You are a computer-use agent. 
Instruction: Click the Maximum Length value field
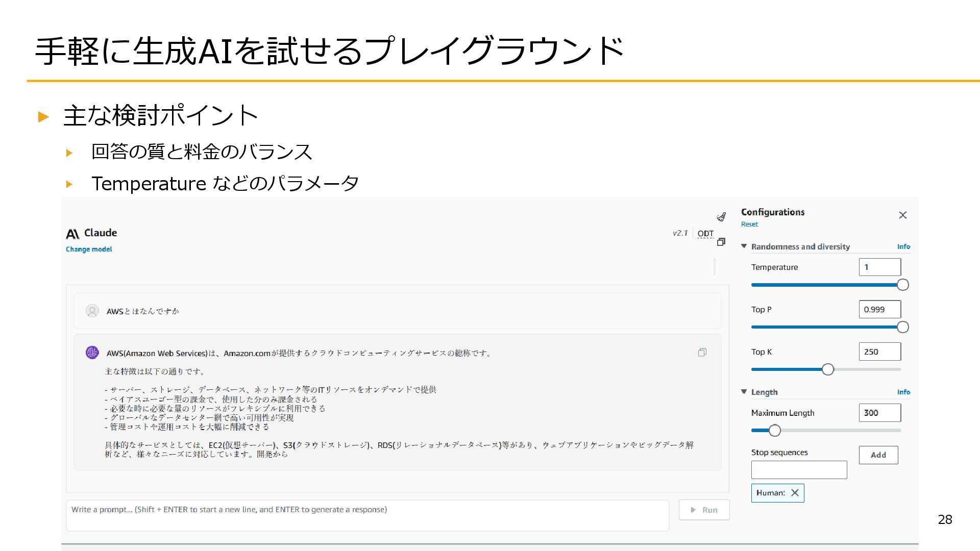point(879,413)
